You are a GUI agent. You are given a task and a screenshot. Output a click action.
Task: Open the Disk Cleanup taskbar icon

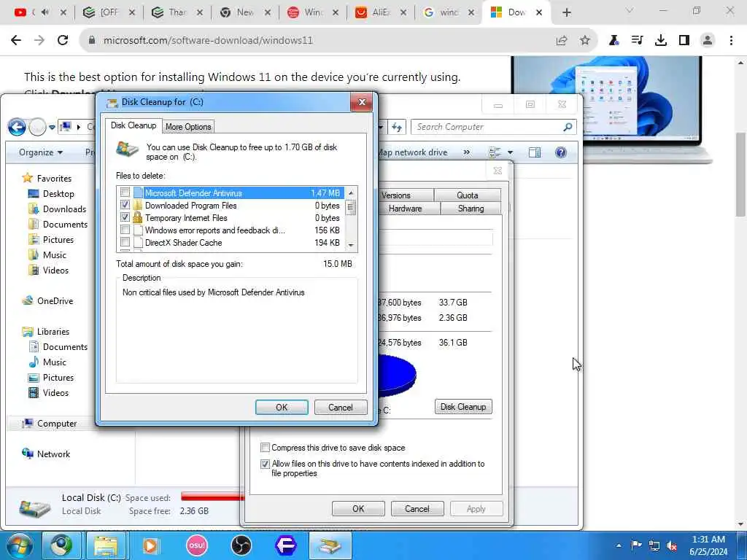(x=330, y=545)
